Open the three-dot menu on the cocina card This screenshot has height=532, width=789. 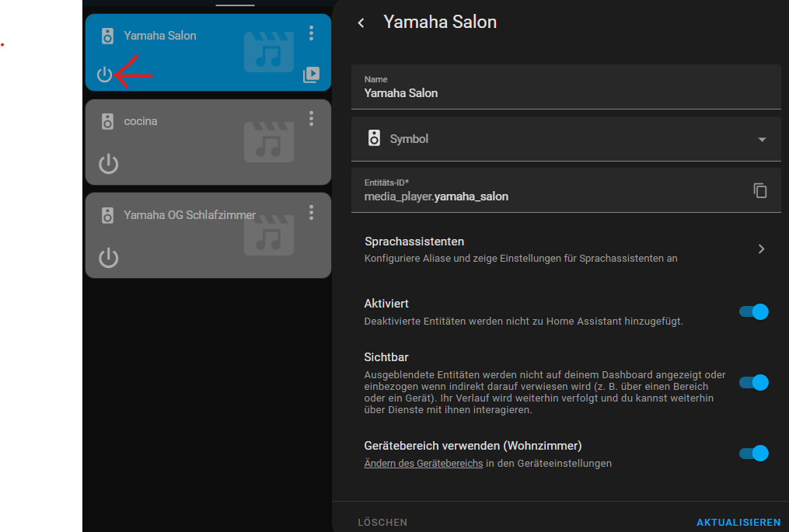(x=311, y=119)
